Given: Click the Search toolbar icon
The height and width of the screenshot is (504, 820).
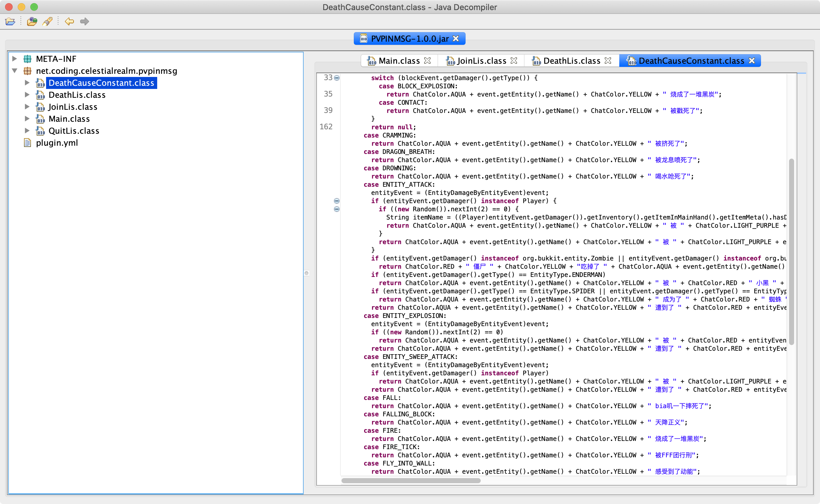Looking at the screenshot, I should (47, 22).
